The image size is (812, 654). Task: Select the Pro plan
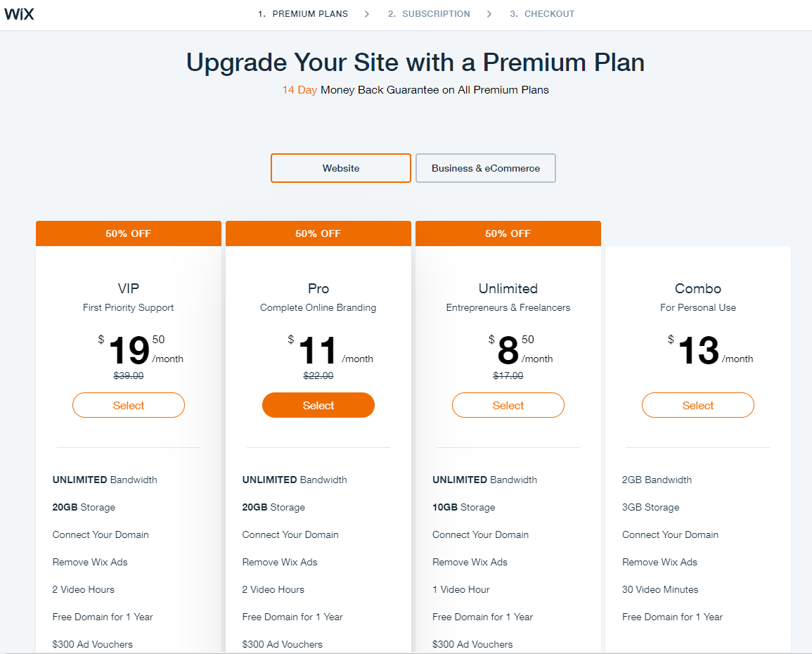[318, 405]
